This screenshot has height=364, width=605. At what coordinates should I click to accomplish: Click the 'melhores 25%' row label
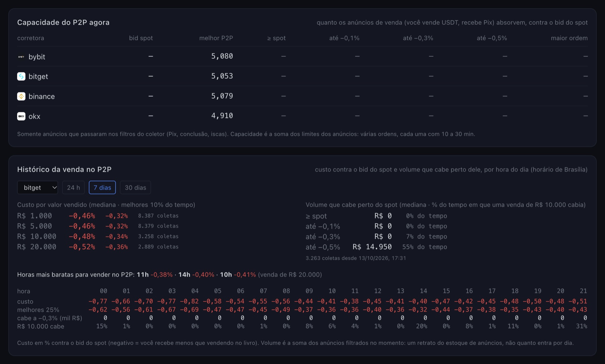(x=38, y=310)
